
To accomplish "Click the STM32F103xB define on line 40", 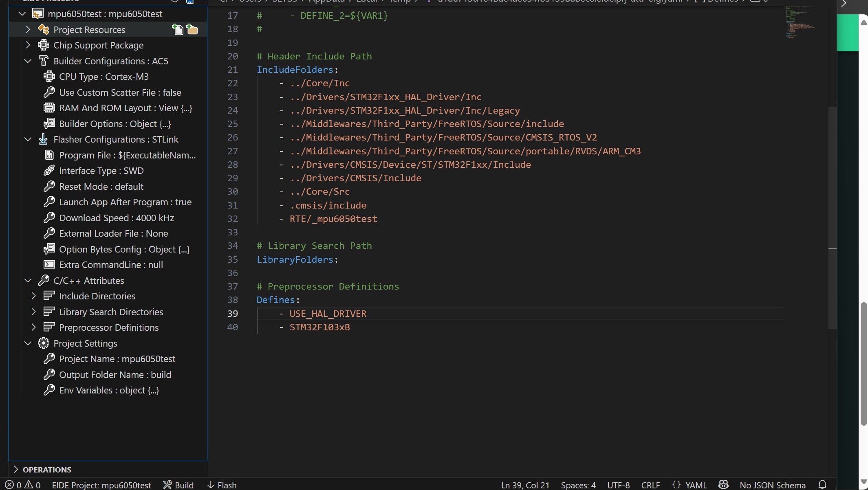I will point(319,327).
